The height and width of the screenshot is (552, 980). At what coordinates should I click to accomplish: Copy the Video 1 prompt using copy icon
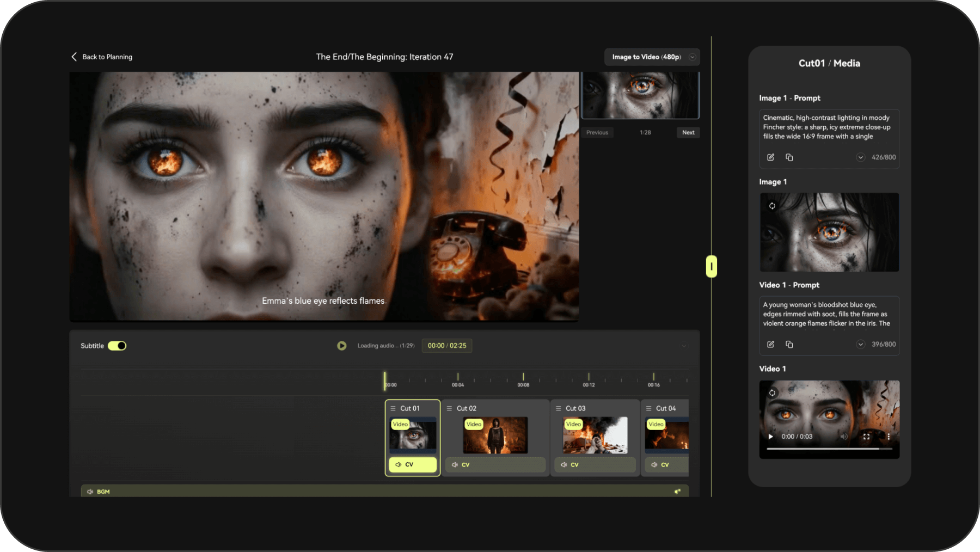[789, 344]
